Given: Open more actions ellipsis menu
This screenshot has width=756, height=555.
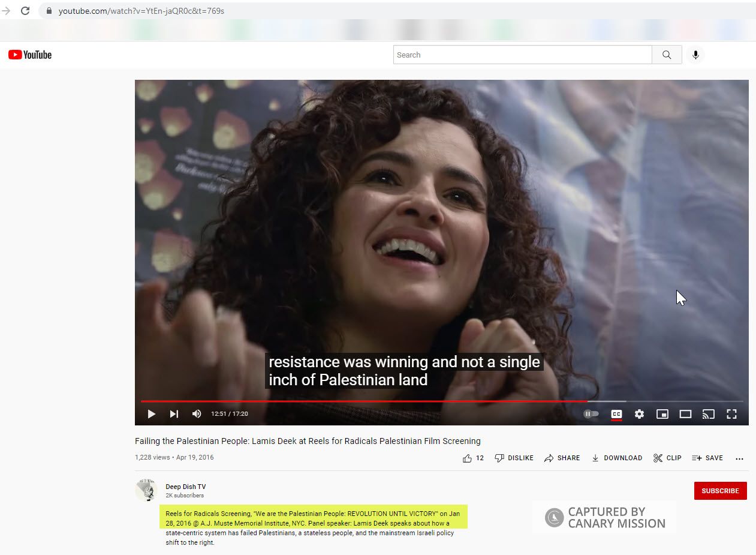Looking at the screenshot, I should pyautogui.click(x=739, y=458).
